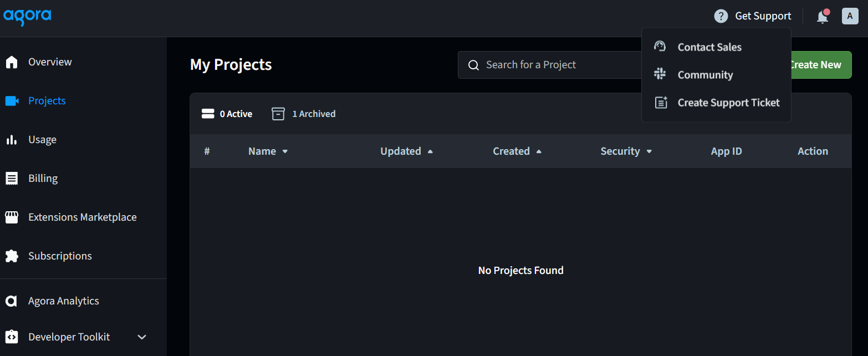Click the Overview home icon

[x=12, y=62]
